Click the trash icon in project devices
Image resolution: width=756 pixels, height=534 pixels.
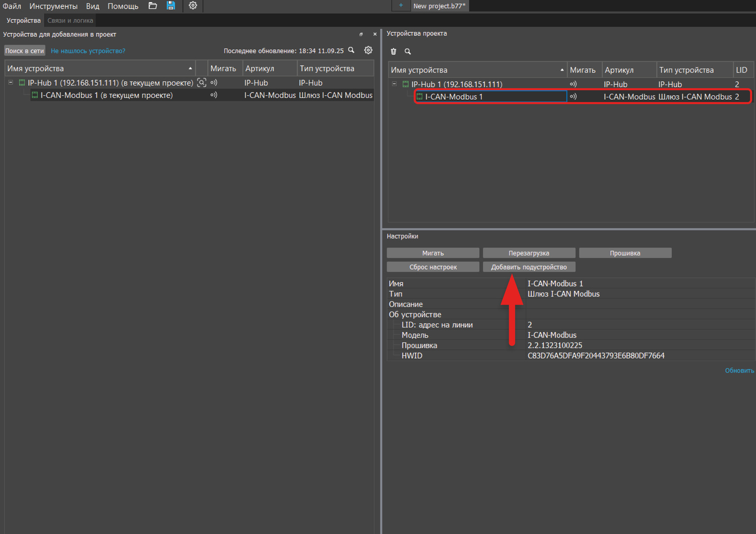point(394,51)
